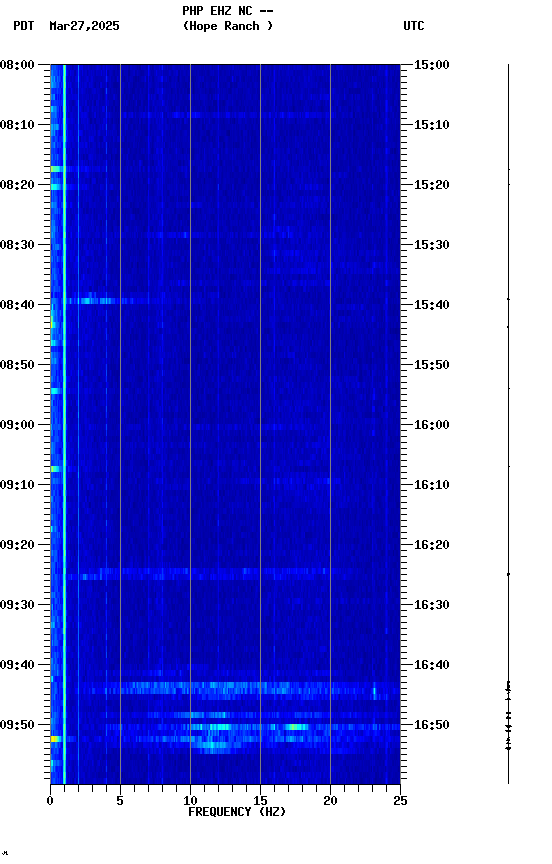552x864 pixels.
Task: Click the '15:10' UTC time label
Action: pyautogui.click(x=432, y=125)
